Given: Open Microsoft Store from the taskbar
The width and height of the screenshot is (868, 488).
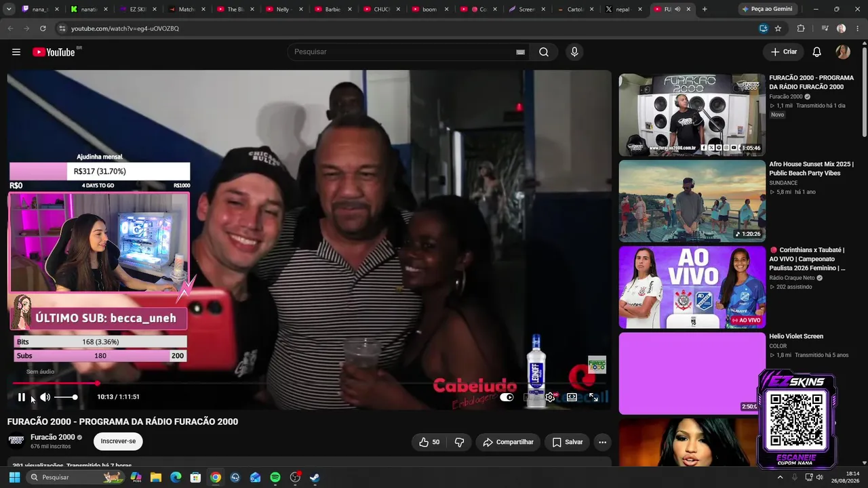Looking at the screenshot, I should pos(195,477).
